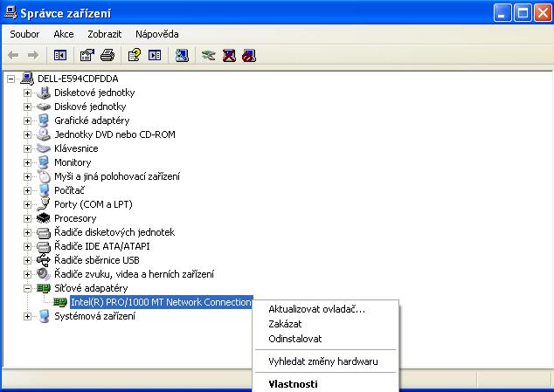Open the Properties toolbar icon
The height and width of the screenshot is (392, 554).
click(x=87, y=55)
